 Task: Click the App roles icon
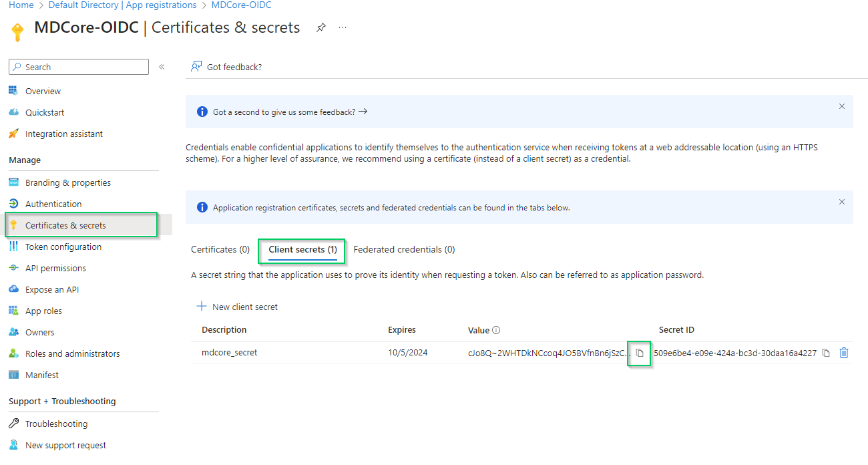[x=13, y=311]
